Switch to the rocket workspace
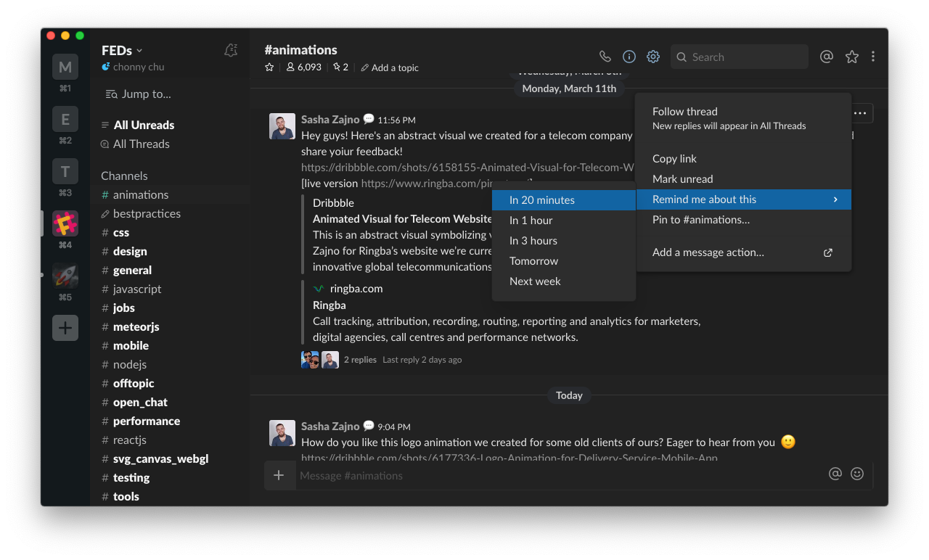 (65, 276)
